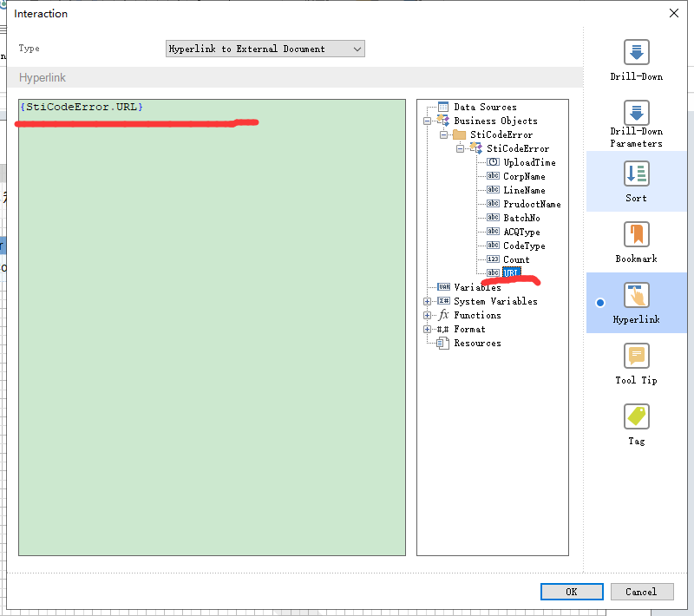Click the Count 123 type icon
Screen dimensions: 694x616
point(493,259)
